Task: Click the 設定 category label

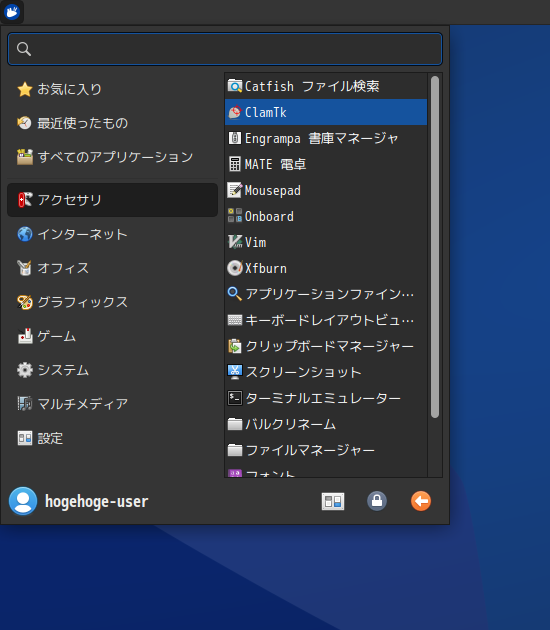Action: pos(50,438)
